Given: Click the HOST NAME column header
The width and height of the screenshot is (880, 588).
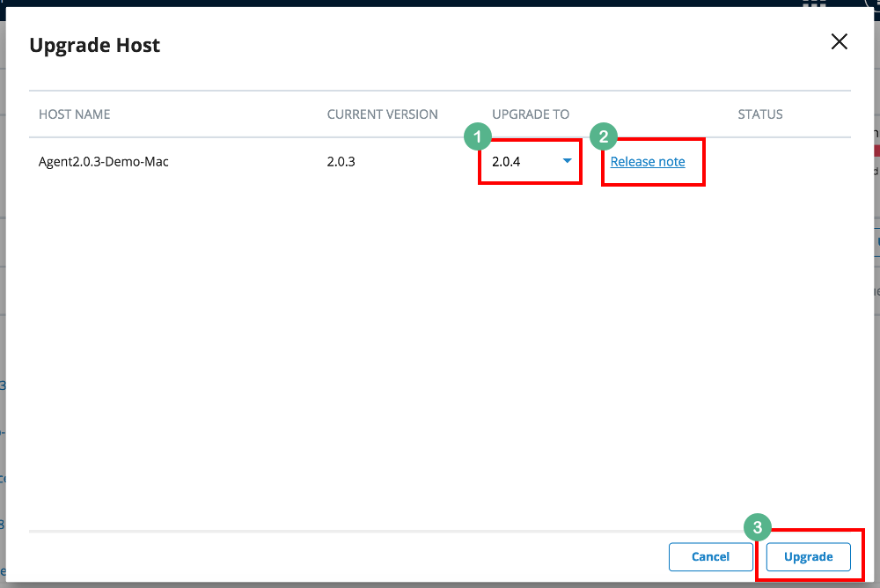Looking at the screenshot, I should click(75, 114).
